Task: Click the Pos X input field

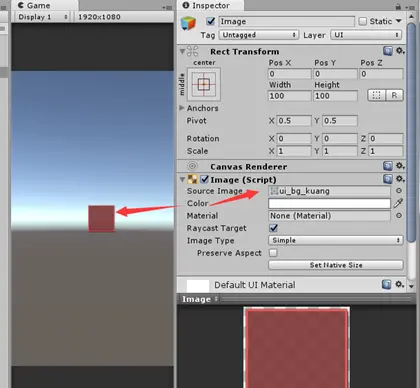Action: (x=290, y=74)
